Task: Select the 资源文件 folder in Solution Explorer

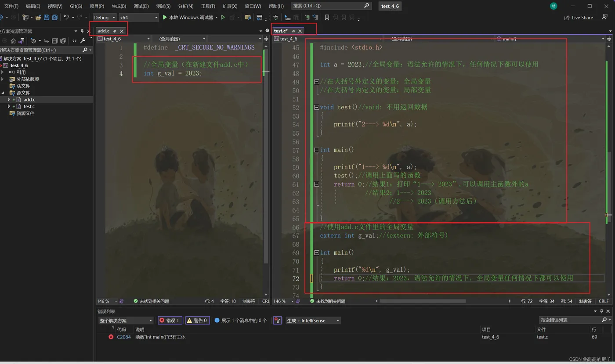Action: pyautogui.click(x=25, y=113)
